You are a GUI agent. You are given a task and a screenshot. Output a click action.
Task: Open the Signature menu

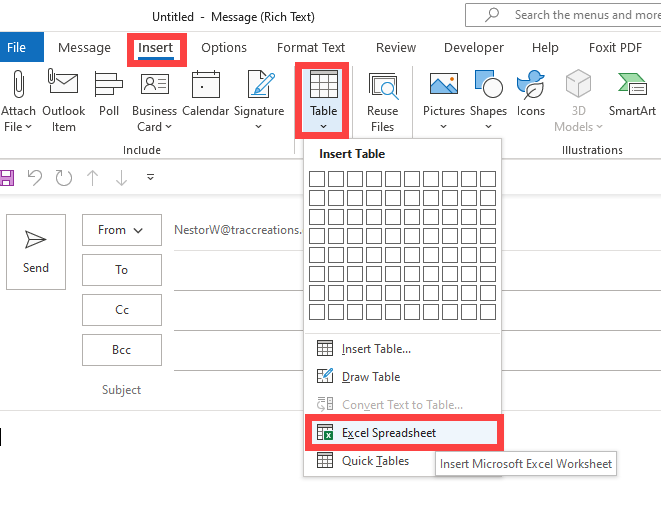click(259, 101)
